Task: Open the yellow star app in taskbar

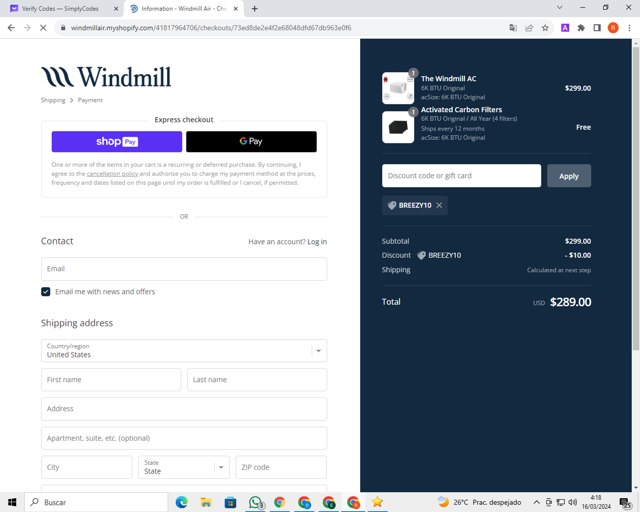Action: click(377, 502)
